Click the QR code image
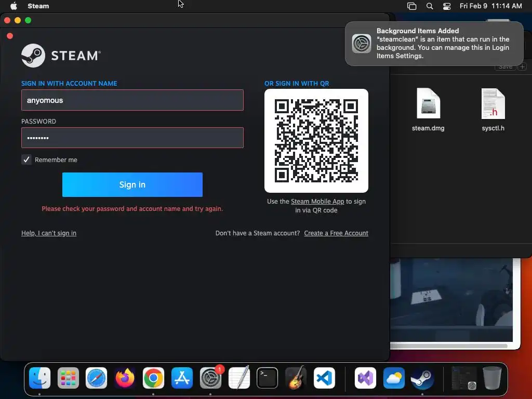The image size is (532, 399). 316,141
